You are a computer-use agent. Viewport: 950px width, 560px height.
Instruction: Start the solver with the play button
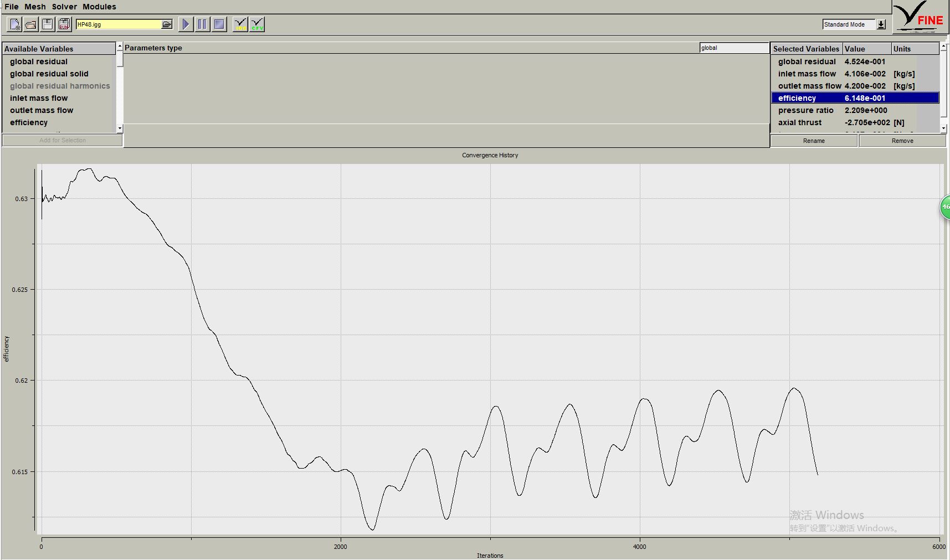[x=186, y=24]
